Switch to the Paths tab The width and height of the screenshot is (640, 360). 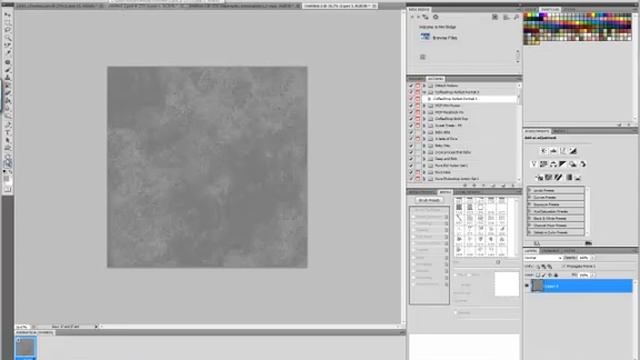(x=569, y=251)
